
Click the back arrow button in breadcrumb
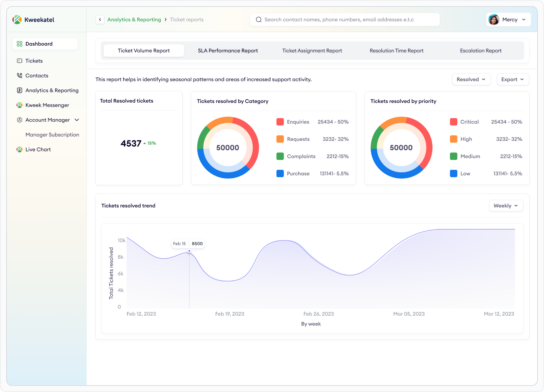point(100,19)
